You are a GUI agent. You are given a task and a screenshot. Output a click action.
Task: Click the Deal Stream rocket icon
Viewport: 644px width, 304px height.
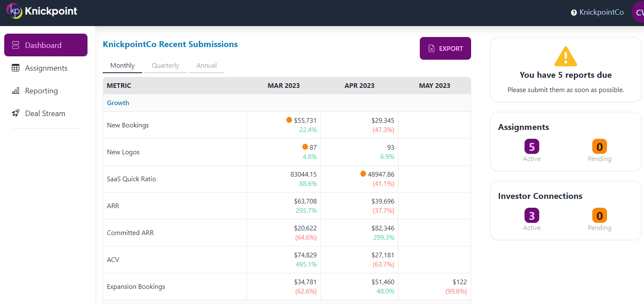[16, 113]
